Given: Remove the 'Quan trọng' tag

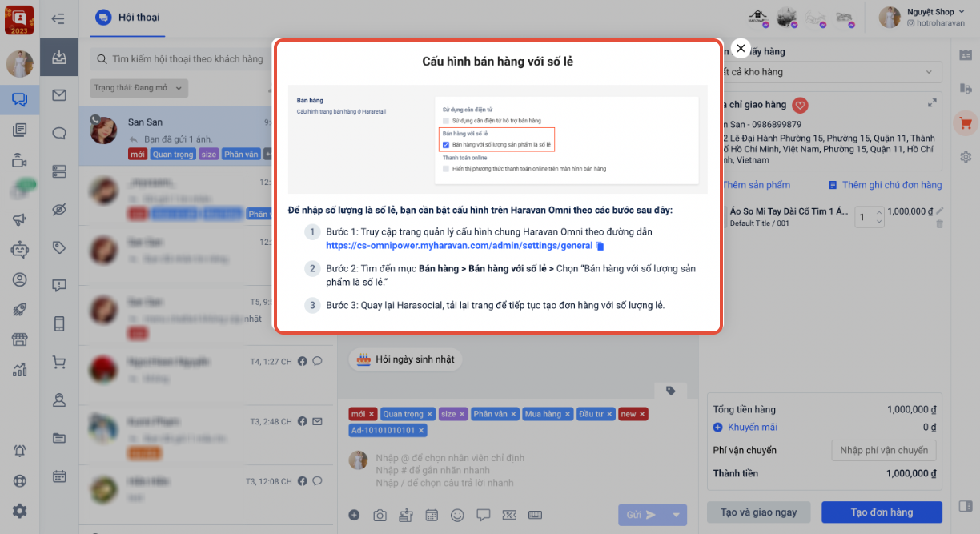Looking at the screenshot, I should click(x=430, y=414).
